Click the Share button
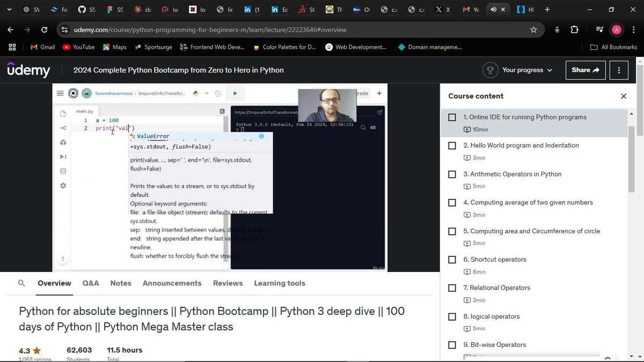 pyautogui.click(x=586, y=70)
